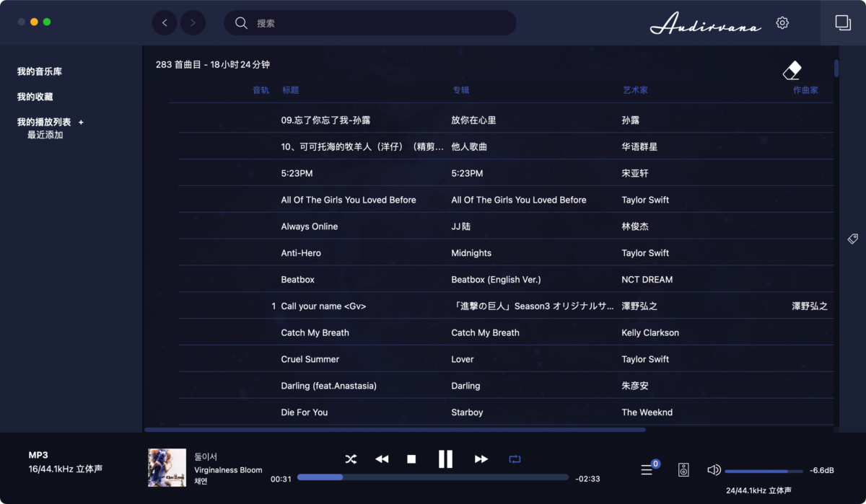
Task: Toggle repeat mode
Action: coord(515,459)
